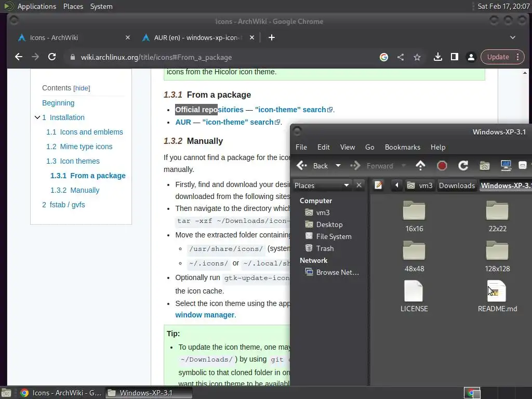Open Chrome downloads icon
The width and height of the screenshot is (532, 399).
(x=437, y=57)
